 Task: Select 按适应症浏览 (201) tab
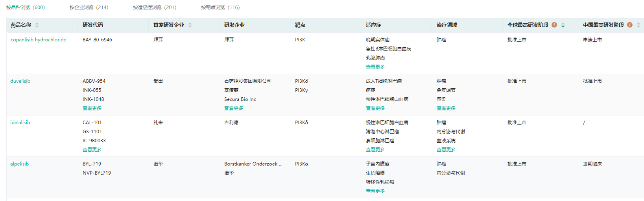155,7
